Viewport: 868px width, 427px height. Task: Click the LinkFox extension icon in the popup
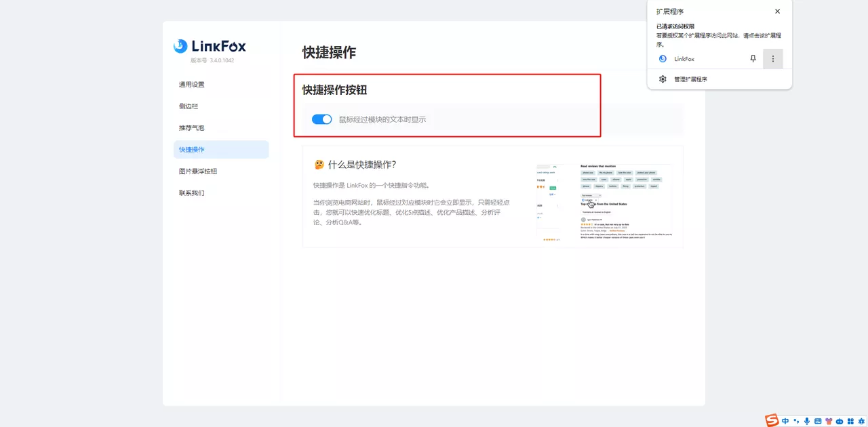coord(661,58)
